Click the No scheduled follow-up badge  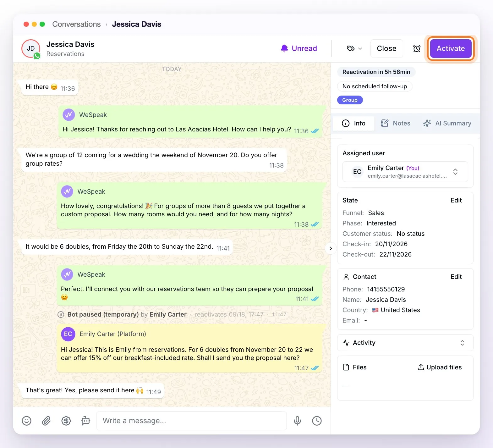pos(375,86)
